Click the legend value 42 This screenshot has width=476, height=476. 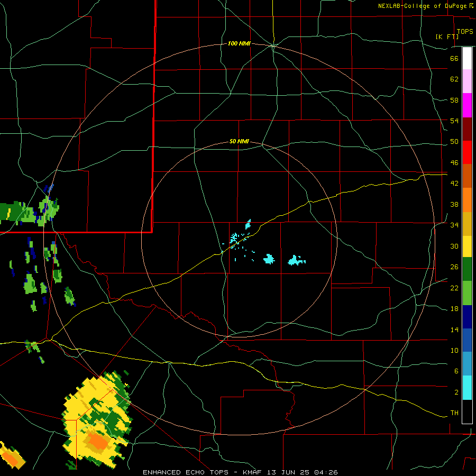(454, 184)
